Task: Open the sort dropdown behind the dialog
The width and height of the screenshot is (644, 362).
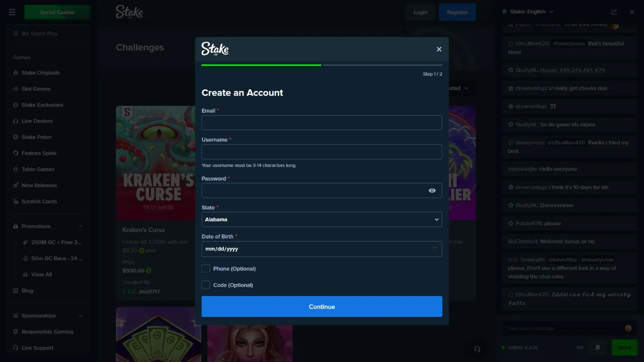Action: pos(459,88)
